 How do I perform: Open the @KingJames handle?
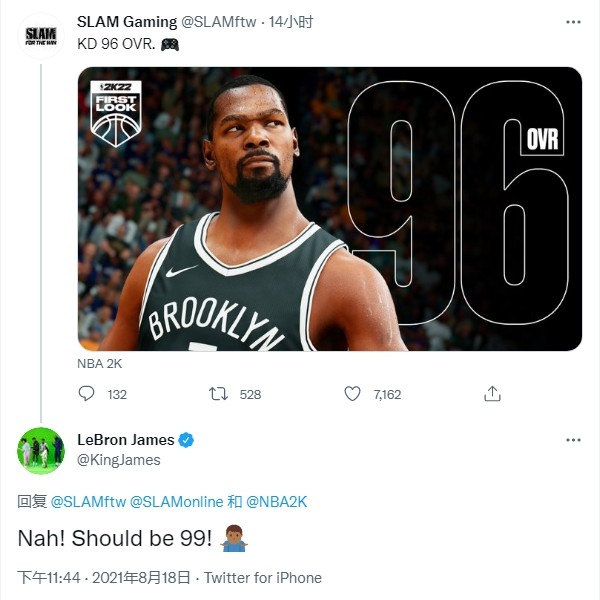[119, 460]
